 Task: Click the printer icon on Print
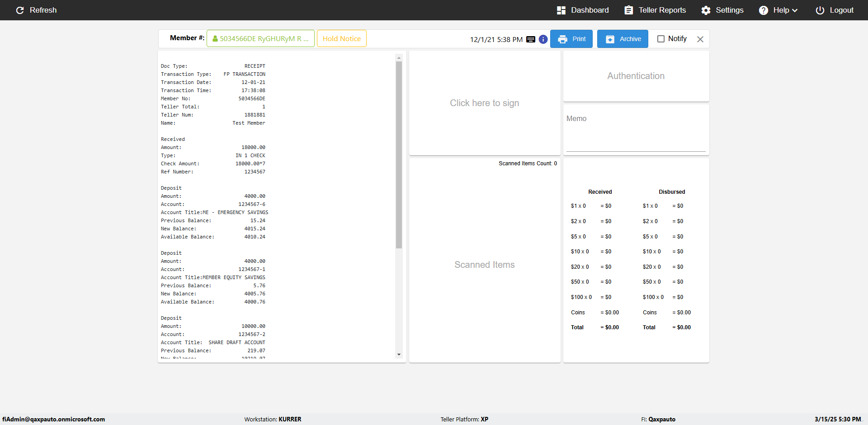click(x=562, y=39)
